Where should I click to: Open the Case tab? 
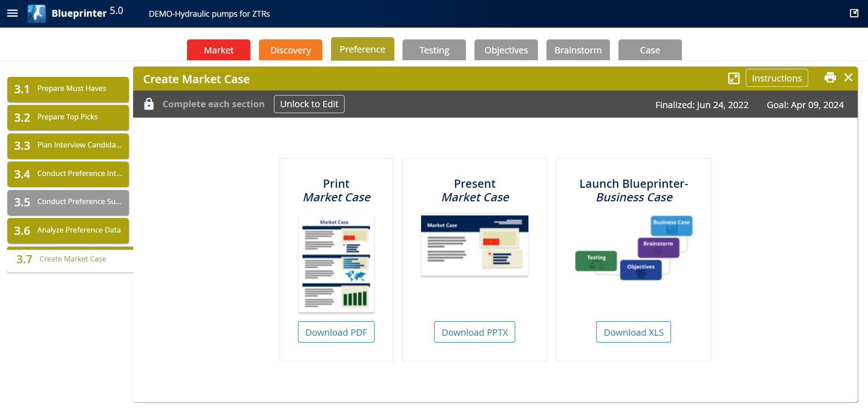pos(650,50)
